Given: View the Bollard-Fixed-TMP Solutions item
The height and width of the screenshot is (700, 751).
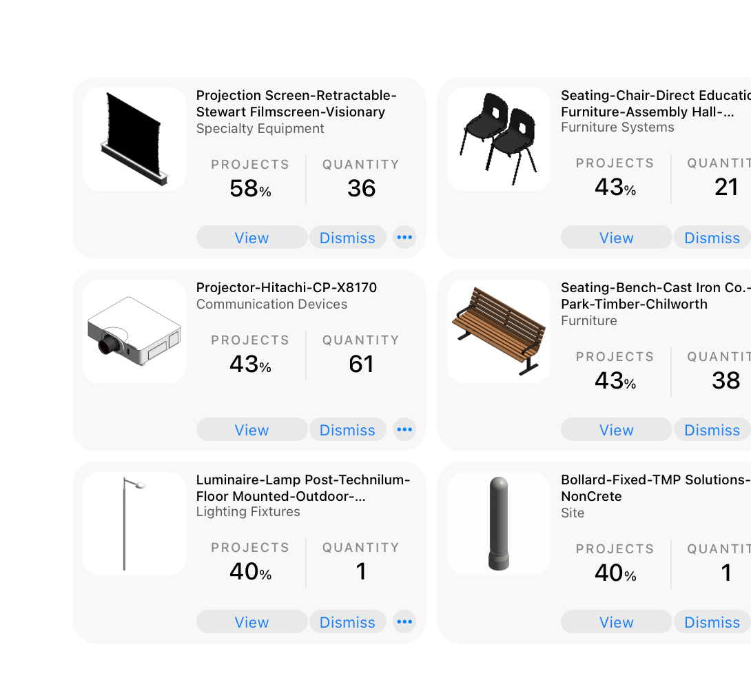Looking at the screenshot, I should click(x=617, y=621).
